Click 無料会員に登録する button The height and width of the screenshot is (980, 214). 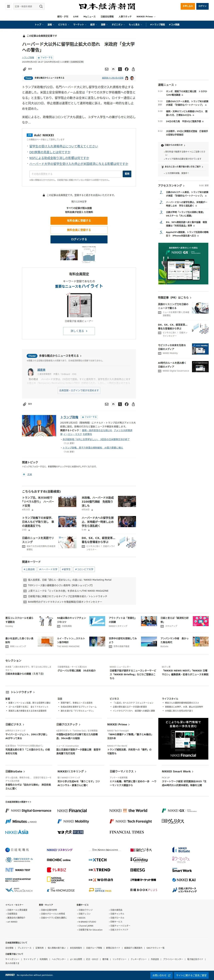point(79,230)
